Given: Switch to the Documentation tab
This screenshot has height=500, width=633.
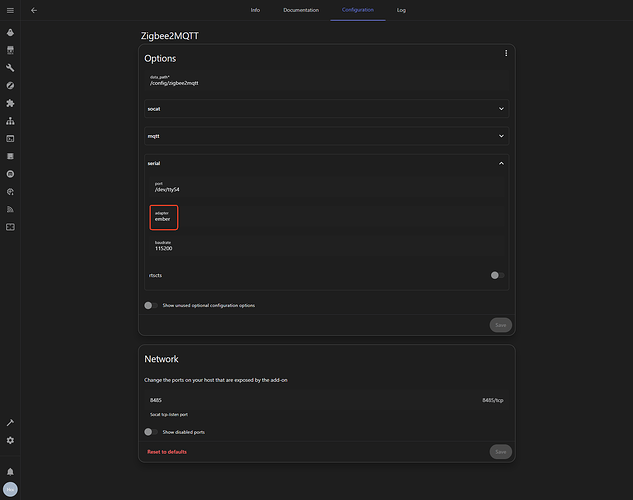Looking at the screenshot, I should pos(301,10).
